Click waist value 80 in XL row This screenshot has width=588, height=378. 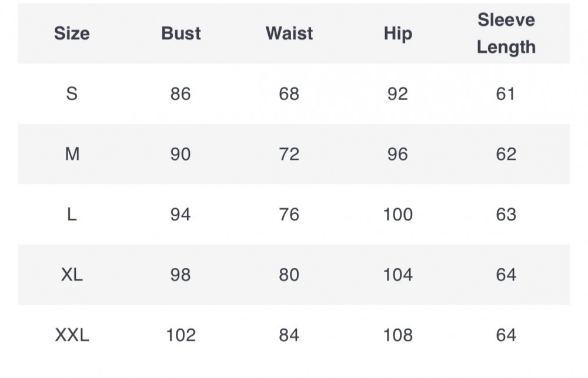(289, 275)
